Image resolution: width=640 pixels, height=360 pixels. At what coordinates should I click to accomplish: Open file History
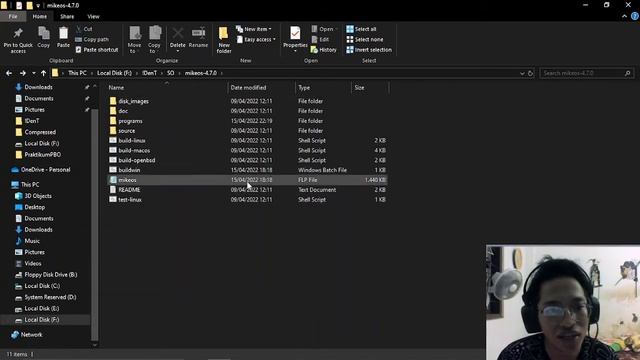point(324,49)
